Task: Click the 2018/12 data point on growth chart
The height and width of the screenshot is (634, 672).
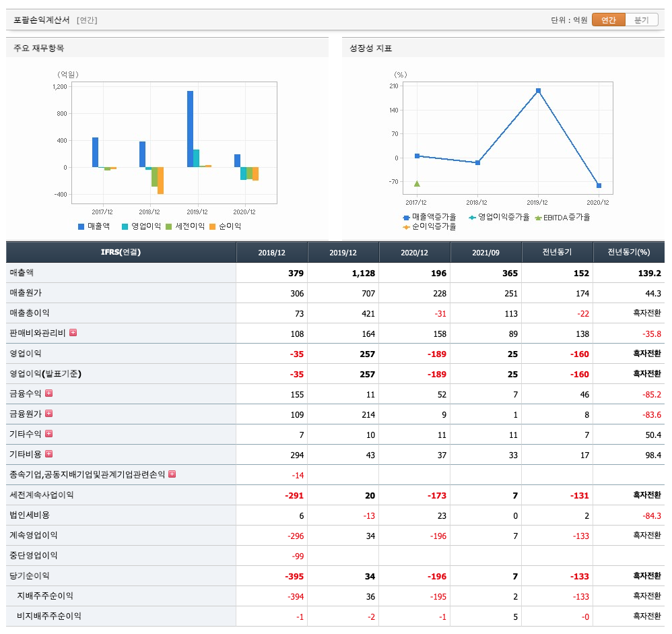Action: [x=478, y=162]
